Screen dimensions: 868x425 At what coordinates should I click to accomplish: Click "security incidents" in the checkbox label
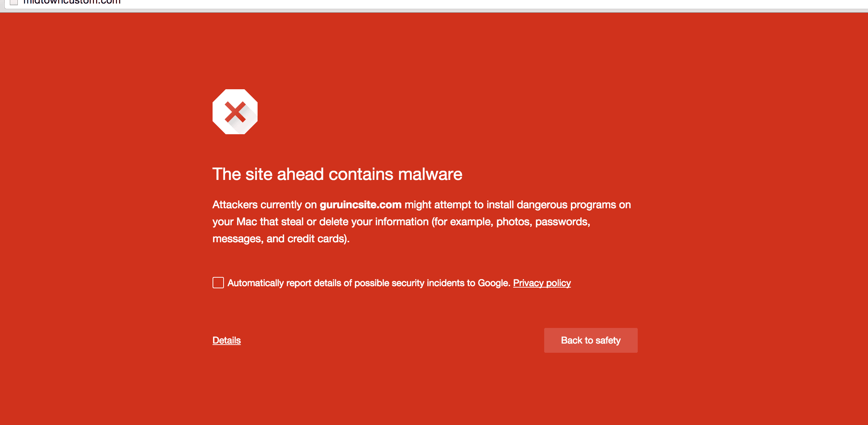[x=429, y=283]
